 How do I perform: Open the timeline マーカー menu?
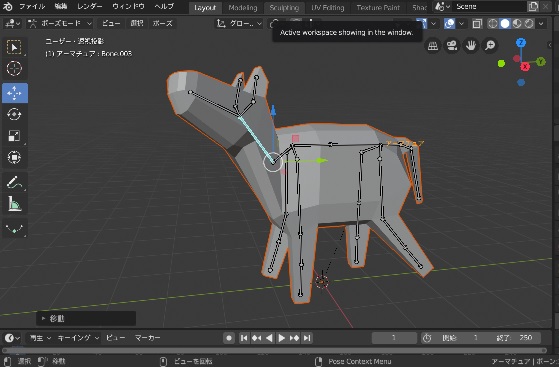click(x=148, y=338)
